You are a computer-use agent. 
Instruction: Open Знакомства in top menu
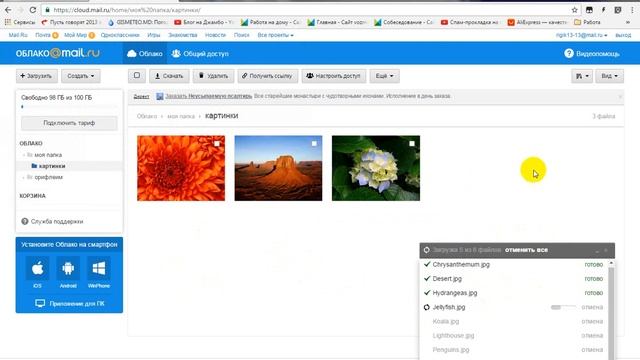coord(182,35)
